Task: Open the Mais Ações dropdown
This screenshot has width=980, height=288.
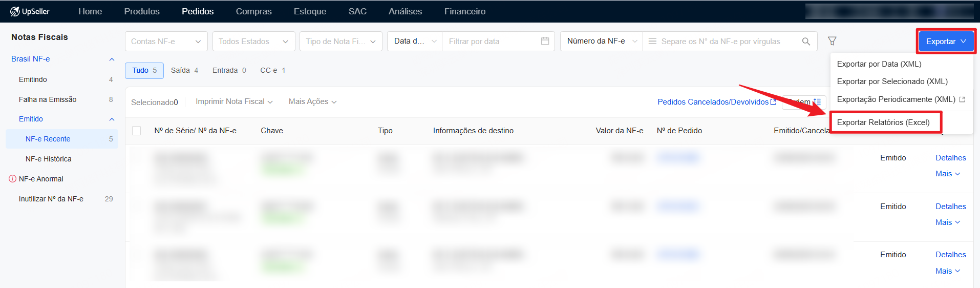Action: coord(312,102)
